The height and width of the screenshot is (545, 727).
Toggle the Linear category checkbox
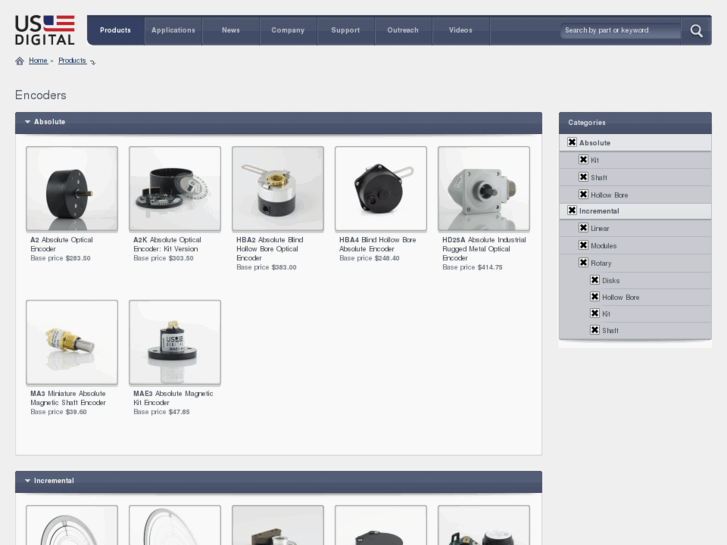point(583,228)
